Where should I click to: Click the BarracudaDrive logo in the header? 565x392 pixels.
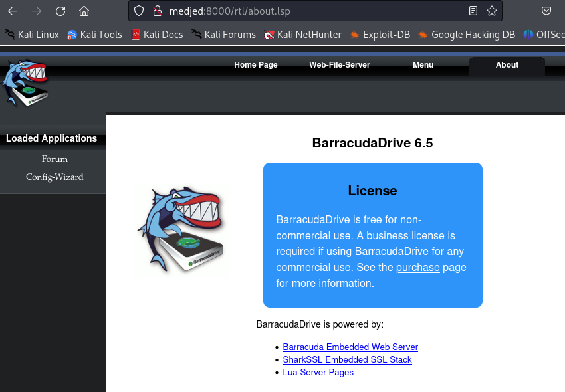point(25,83)
